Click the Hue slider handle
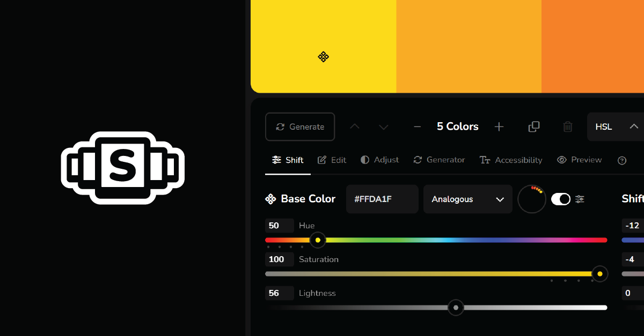Screen dimensions: 644x336 (318, 240)
